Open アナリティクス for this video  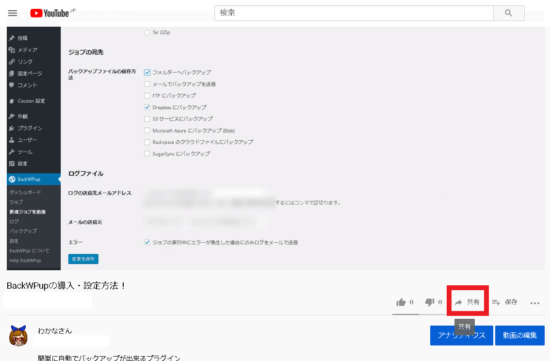(x=461, y=335)
